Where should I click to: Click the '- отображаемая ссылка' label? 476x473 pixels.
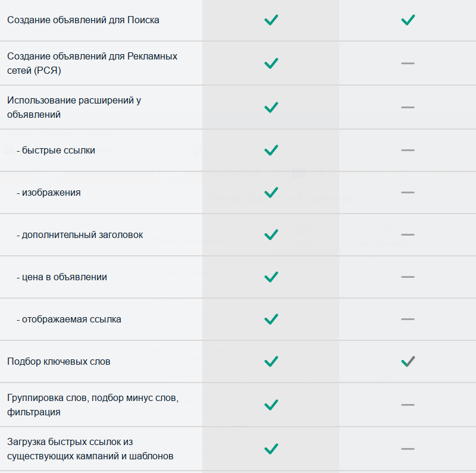(69, 319)
